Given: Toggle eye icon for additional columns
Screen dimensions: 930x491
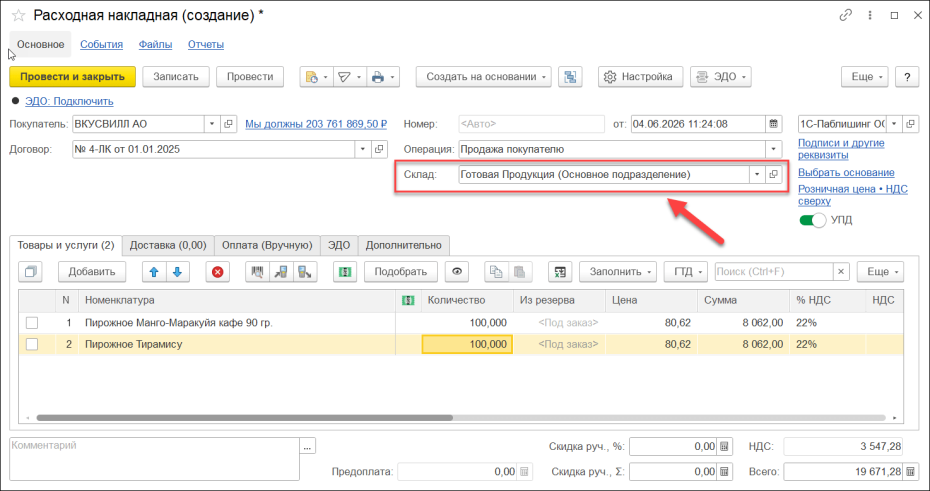Looking at the screenshot, I should point(457,272).
